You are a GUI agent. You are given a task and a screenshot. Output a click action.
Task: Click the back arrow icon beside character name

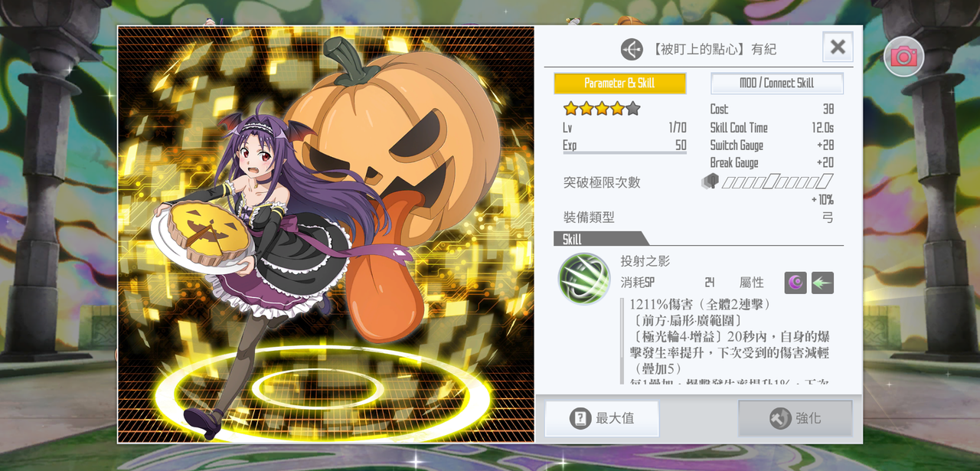click(x=632, y=49)
